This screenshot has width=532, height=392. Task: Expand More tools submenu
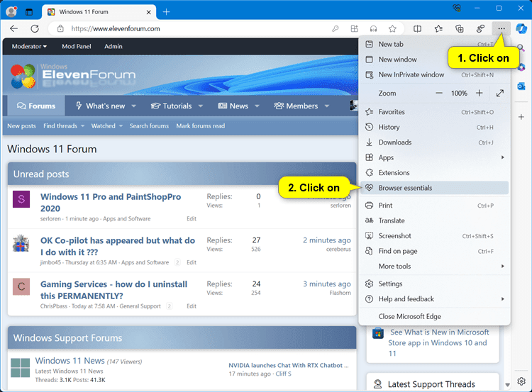435,267
